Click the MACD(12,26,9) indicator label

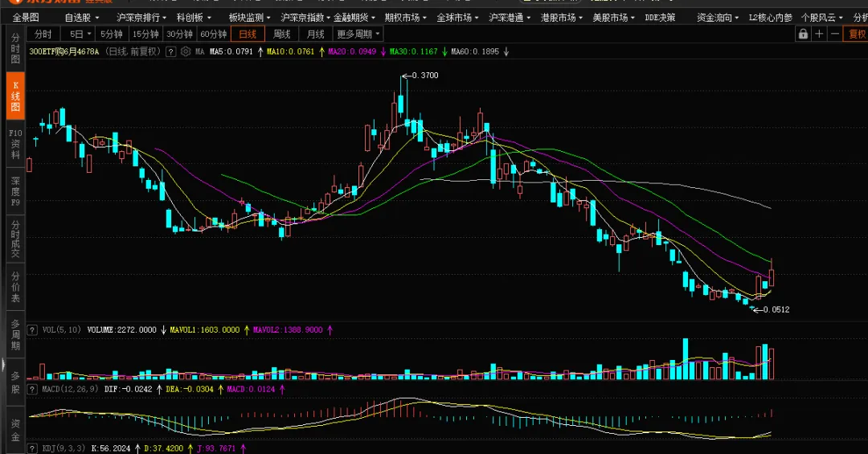[x=70, y=389]
